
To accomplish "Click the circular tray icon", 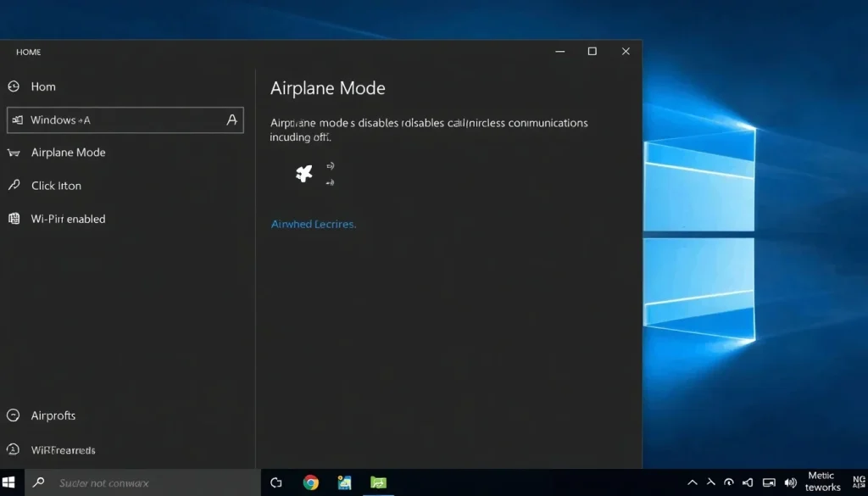I will point(729,482).
